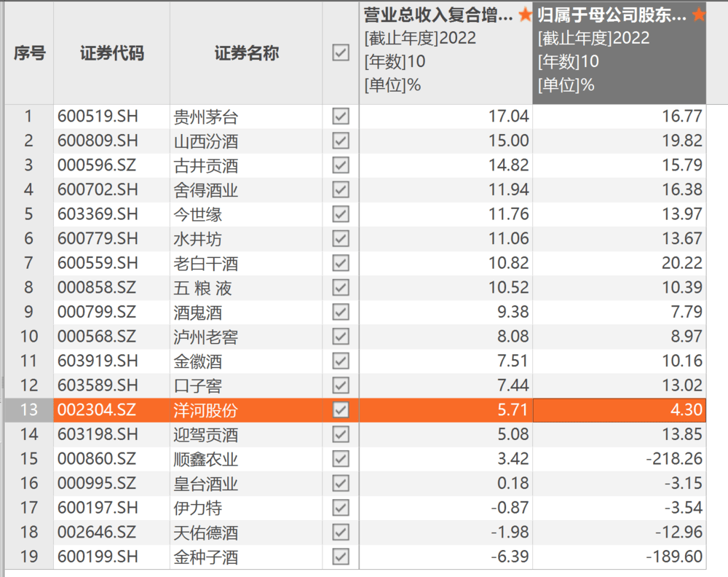Image resolution: width=728 pixels, height=577 pixels.
Task: Click the stock name 泸州老窖
Action: 206,337
